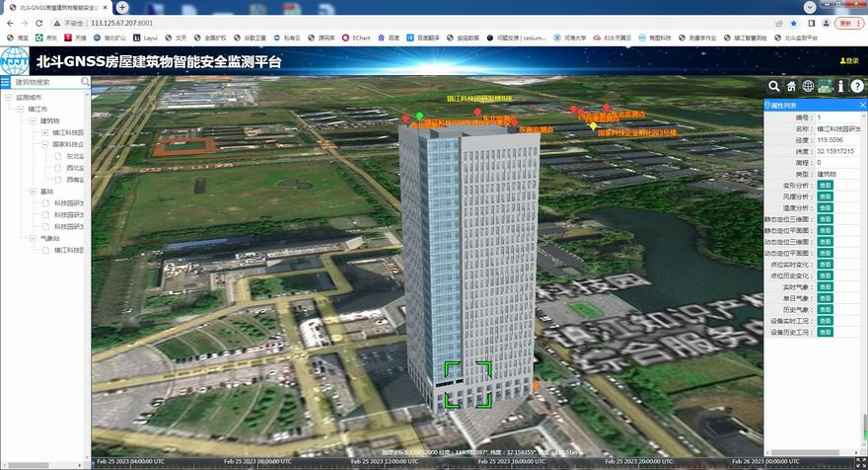Click 查看 button for 静态定位平面图

click(x=825, y=231)
